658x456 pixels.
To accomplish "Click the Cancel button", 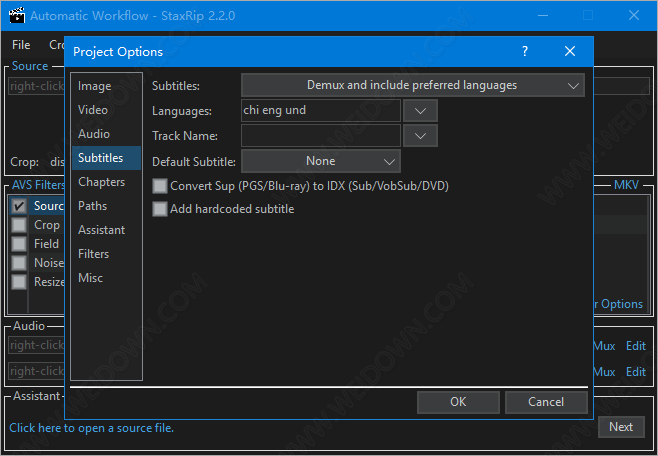I will pos(546,402).
